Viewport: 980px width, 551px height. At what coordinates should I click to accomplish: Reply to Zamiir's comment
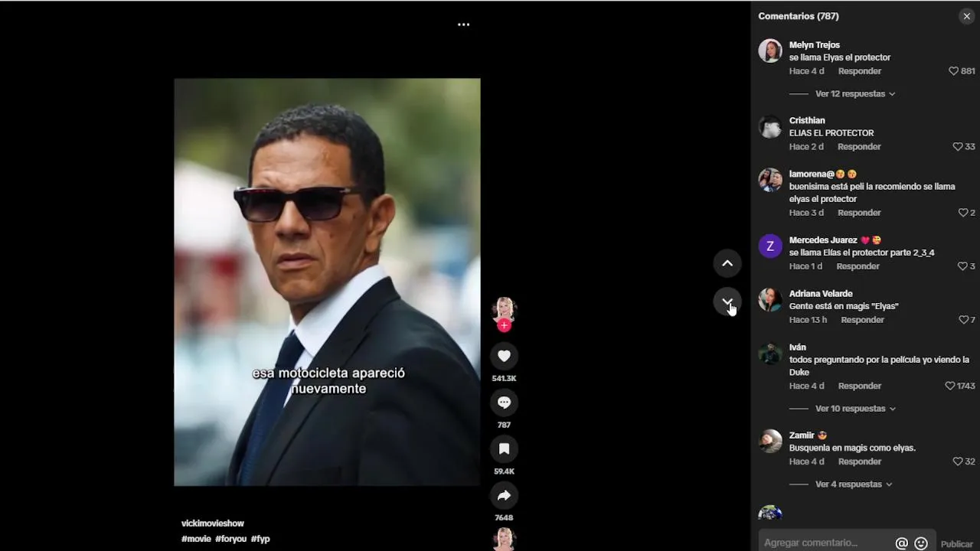pos(859,462)
